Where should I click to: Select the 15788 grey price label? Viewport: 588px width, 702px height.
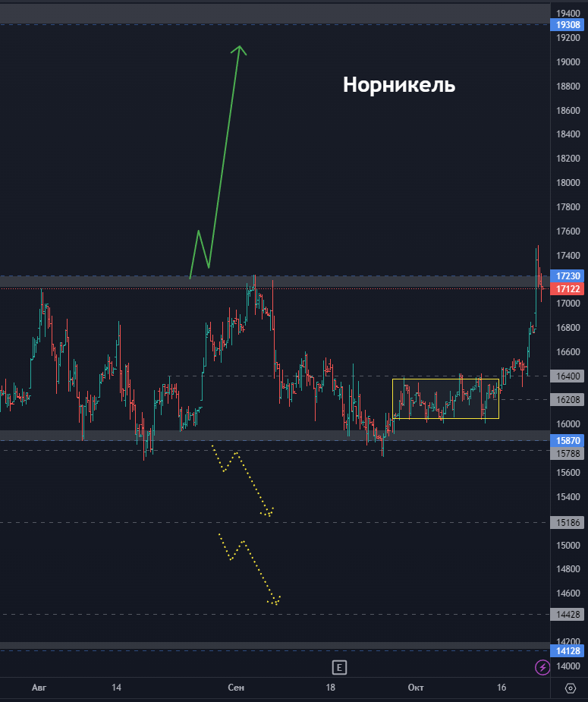point(568,454)
